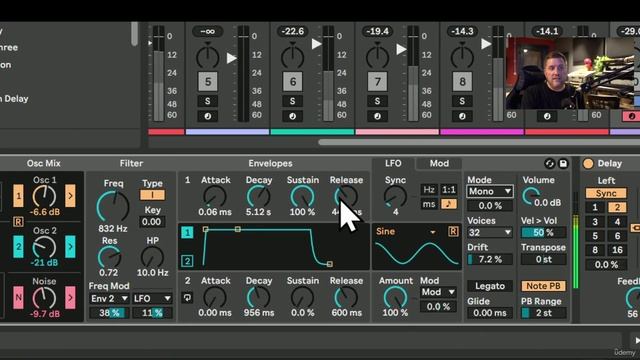Toggle the Note PB button

point(543,286)
